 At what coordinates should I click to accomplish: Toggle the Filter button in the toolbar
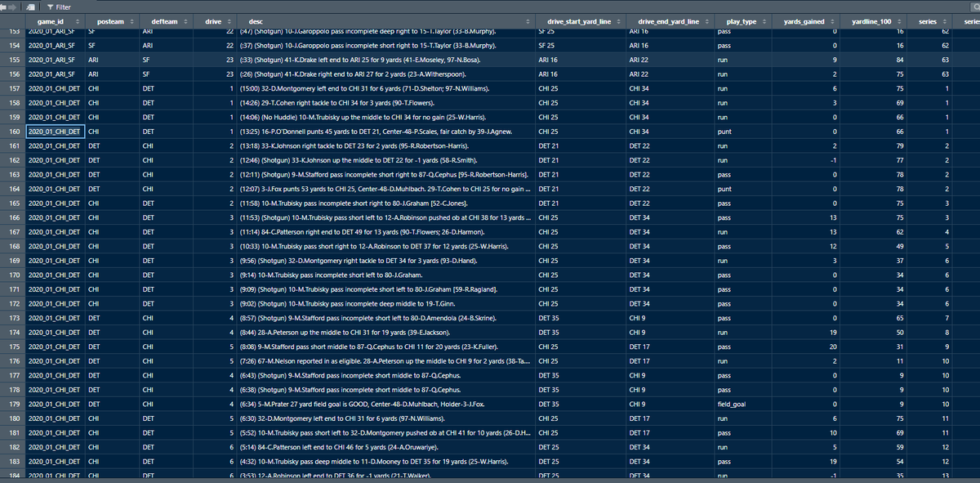pyautogui.click(x=59, y=7)
